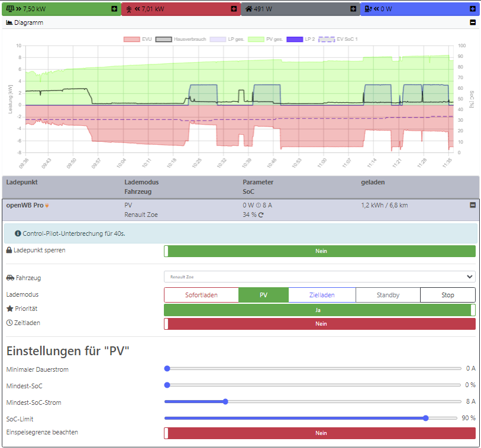Viewport: 481px width, 448px height.
Task: Select the Stop charge mode
Action: click(448, 295)
